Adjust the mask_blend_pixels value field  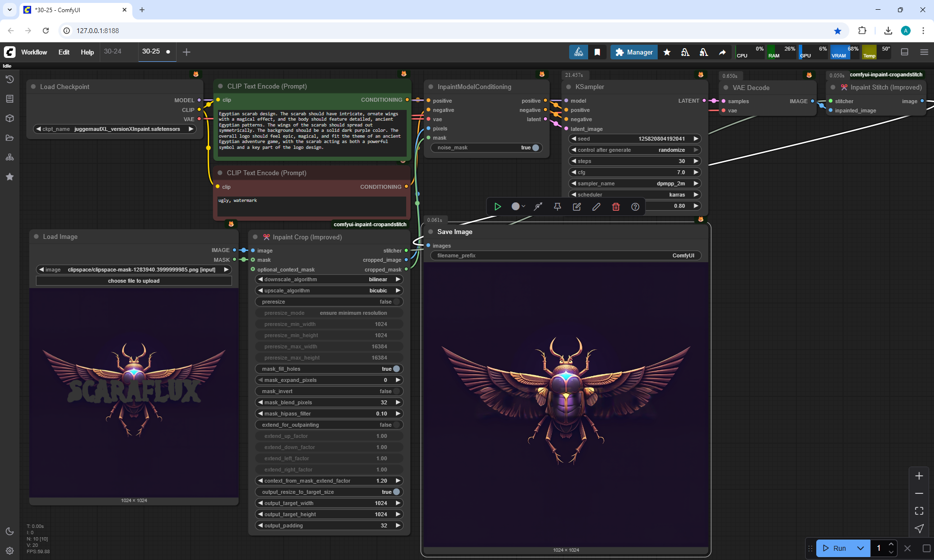[x=329, y=402]
